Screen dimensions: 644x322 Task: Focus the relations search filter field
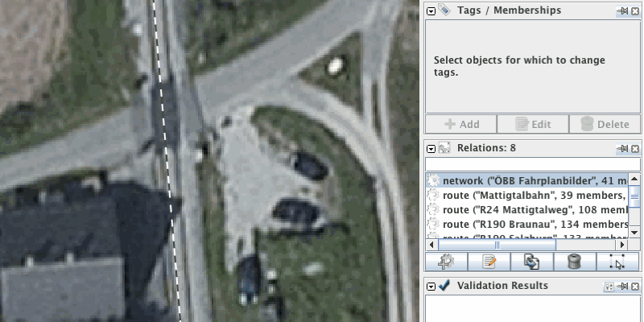tap(533, 164)
